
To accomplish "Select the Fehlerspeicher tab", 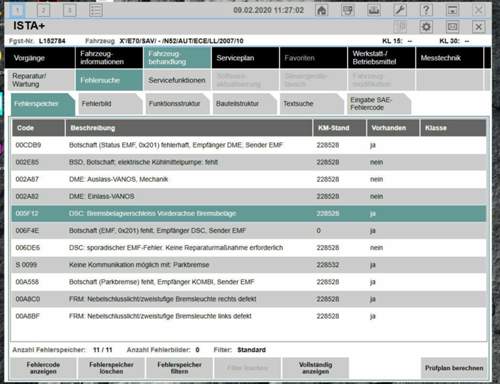I will (43, 104).
